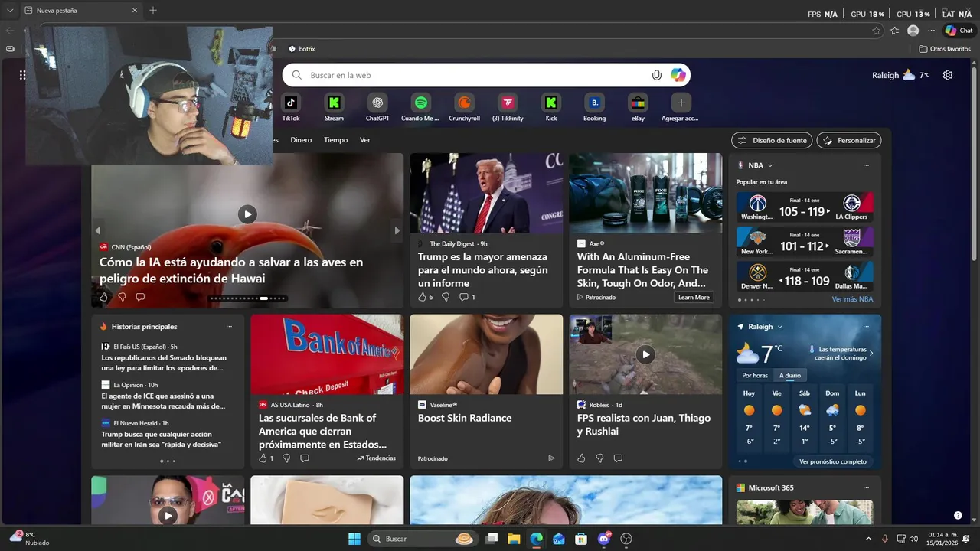Expand the NBA league dropdown

point(770,165)
